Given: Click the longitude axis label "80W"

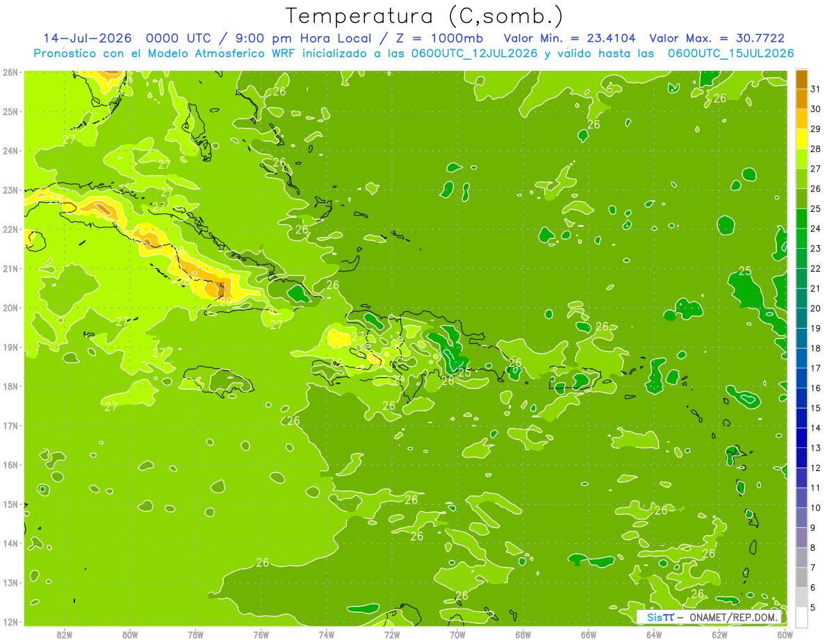Looking at the screenshot, I should 130,634.
